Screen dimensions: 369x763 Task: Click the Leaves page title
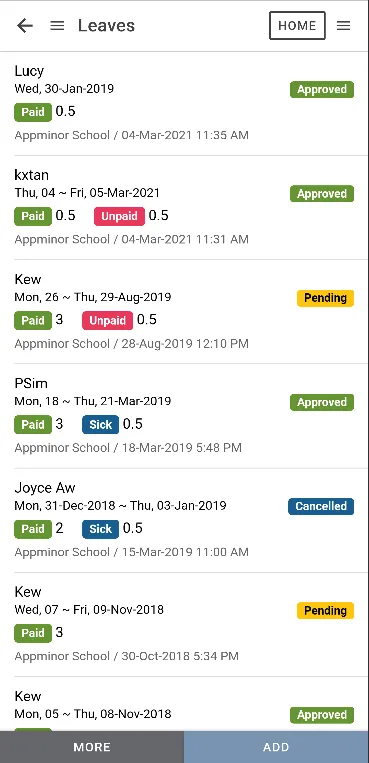tap(106, 26)
